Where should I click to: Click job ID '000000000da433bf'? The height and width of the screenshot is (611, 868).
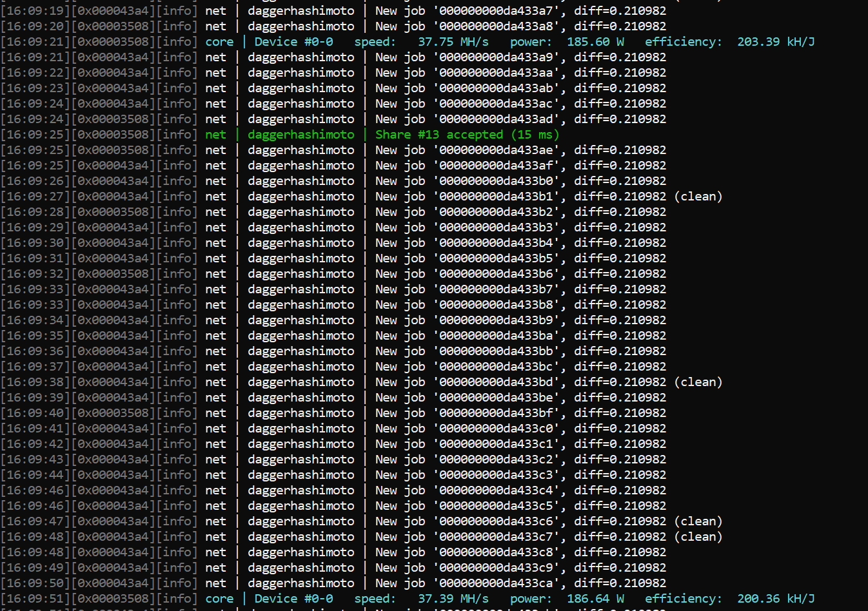pos(496,413)
